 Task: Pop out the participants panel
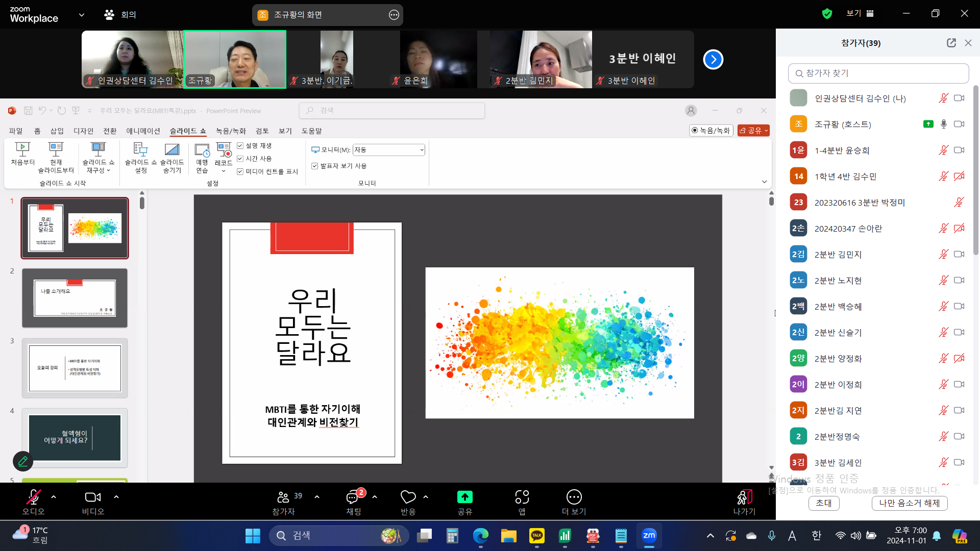951,43
